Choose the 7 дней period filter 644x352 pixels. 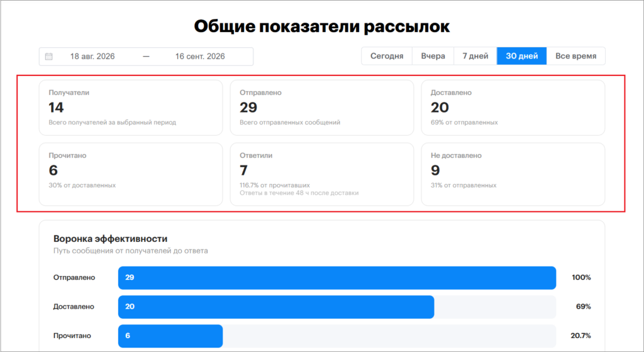(475, 56)
